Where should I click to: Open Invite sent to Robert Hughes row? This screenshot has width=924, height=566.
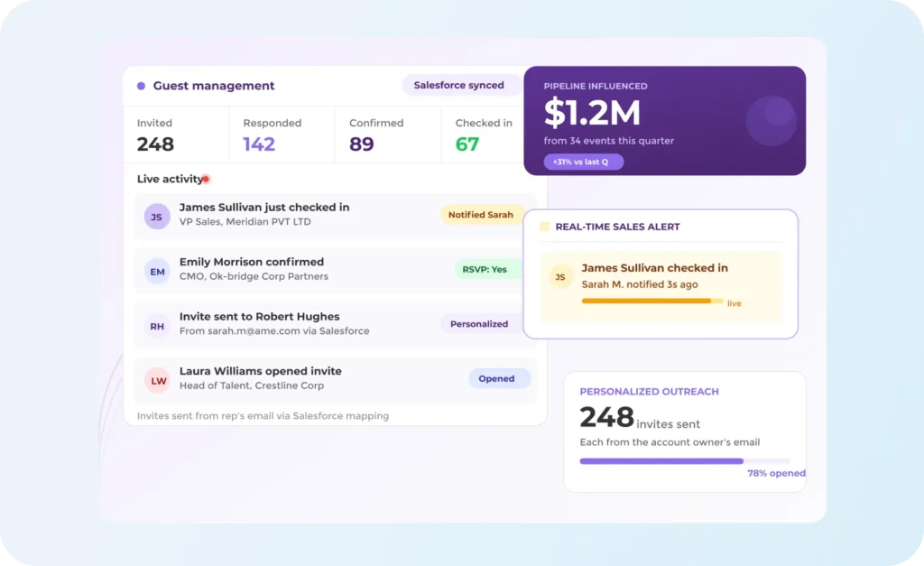coord(335,326)
